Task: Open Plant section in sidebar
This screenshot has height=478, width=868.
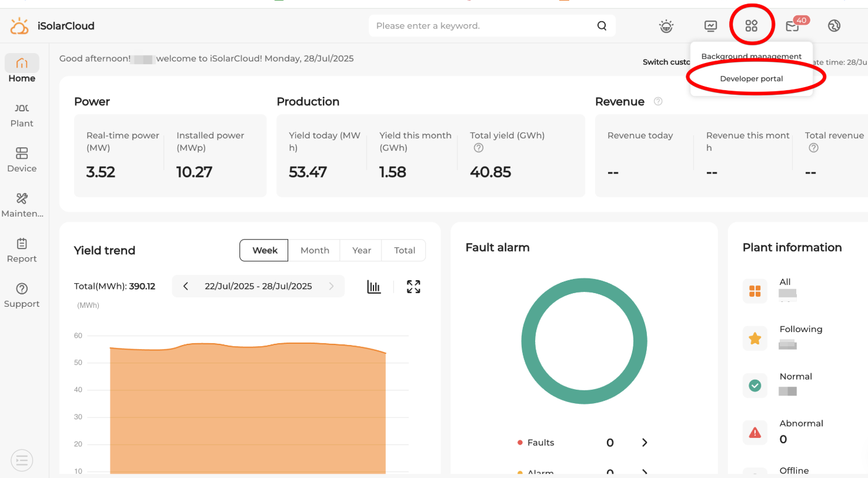Action: [22, 115]
